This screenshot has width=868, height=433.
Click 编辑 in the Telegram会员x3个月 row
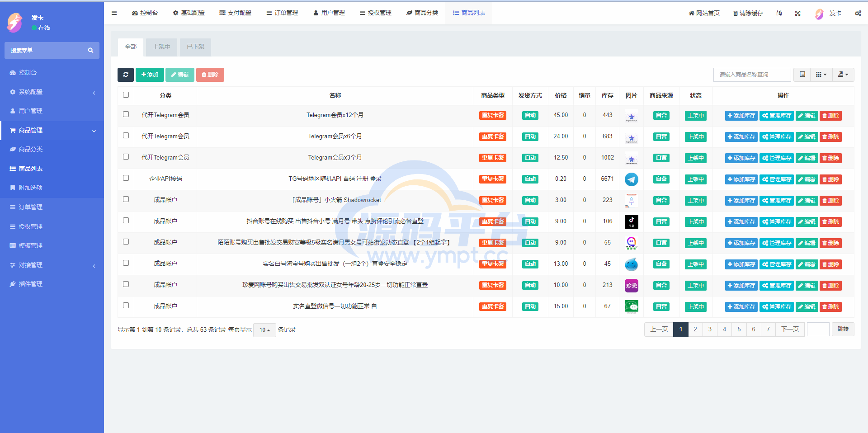(807, 158)
